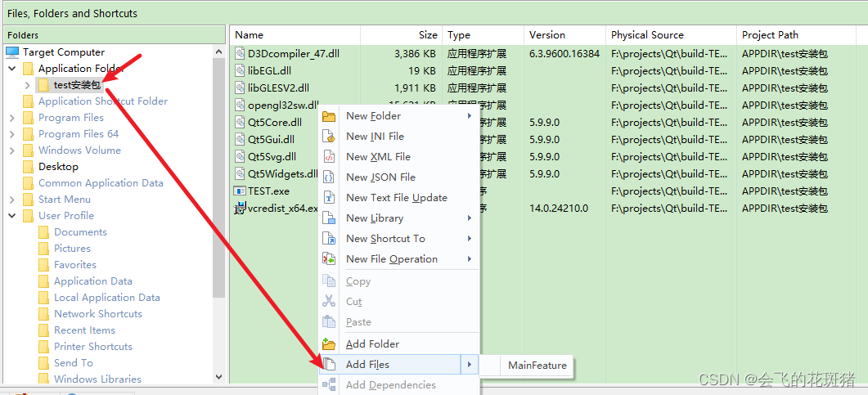Expand the Windows Volume tree node
This screenshot has width=868, height=395.
click(12, 150)
